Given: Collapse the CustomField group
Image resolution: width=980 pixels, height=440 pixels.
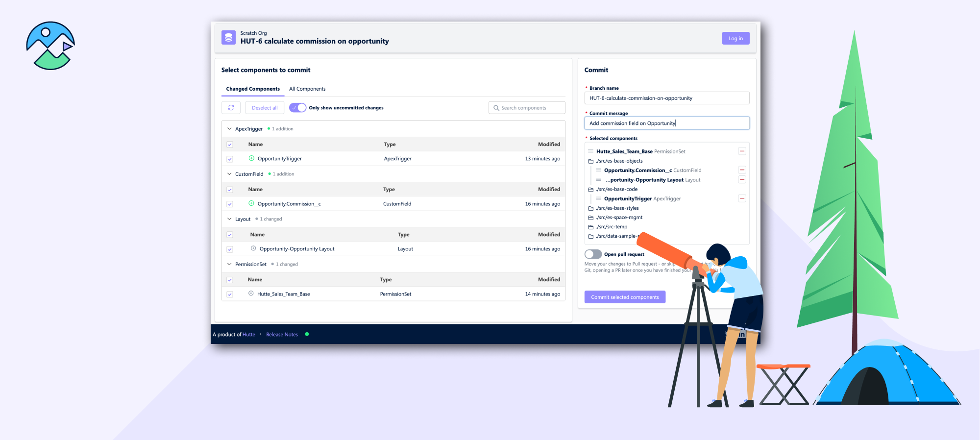Looking at the screenshot, I should point(229,174).
